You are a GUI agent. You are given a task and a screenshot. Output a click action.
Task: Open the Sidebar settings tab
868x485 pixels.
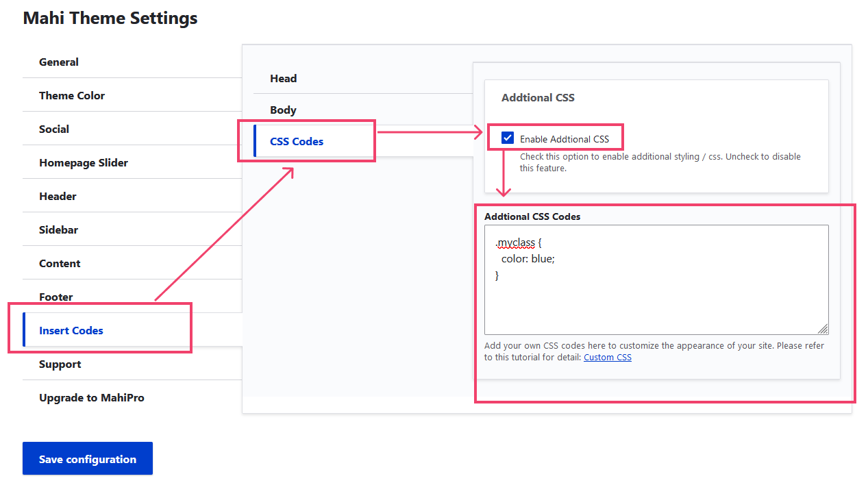pos(58,229)
